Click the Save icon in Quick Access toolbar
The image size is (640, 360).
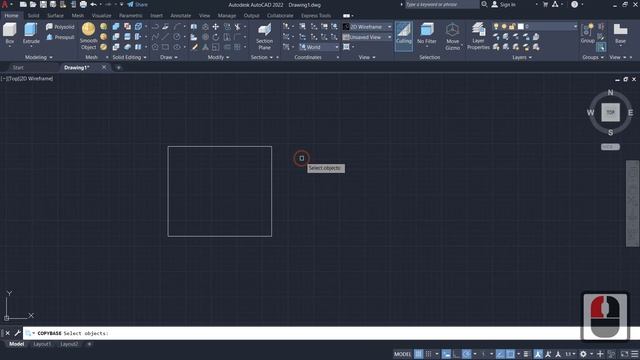[x=43, y=4]
